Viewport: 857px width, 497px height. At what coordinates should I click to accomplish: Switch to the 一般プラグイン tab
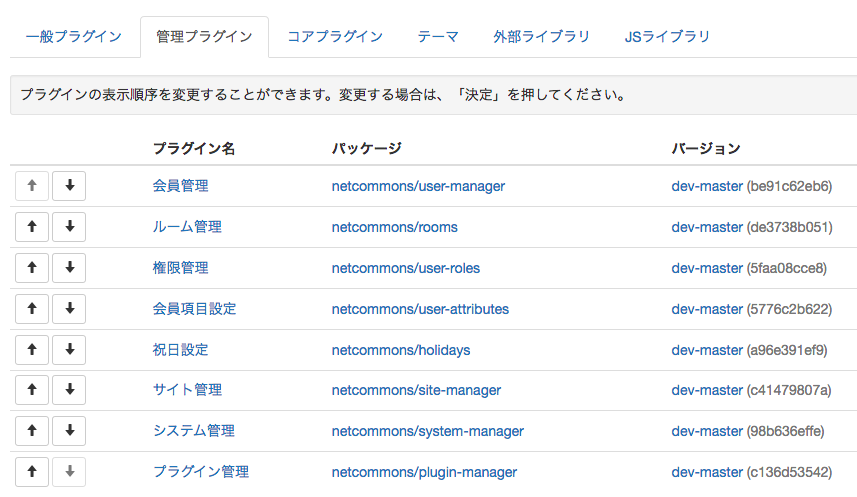click(74, 37)
